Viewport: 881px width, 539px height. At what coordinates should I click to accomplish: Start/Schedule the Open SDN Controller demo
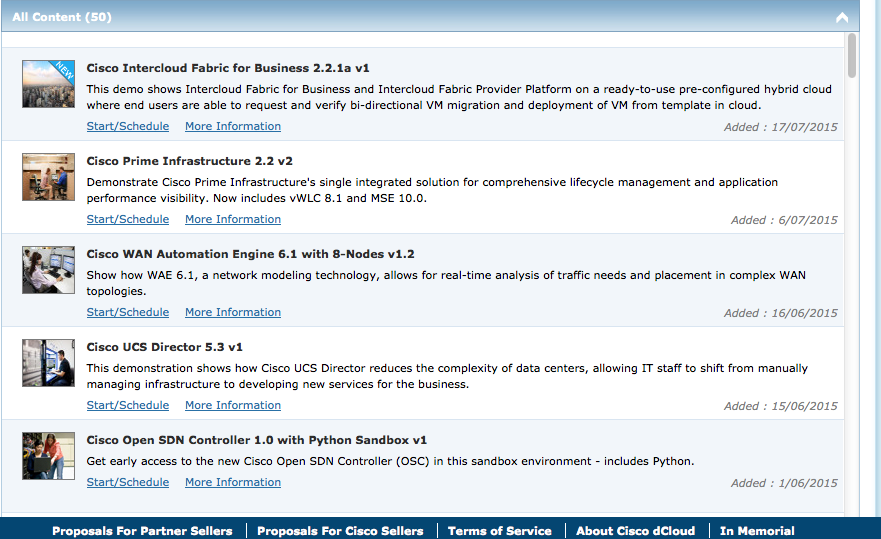128,483
